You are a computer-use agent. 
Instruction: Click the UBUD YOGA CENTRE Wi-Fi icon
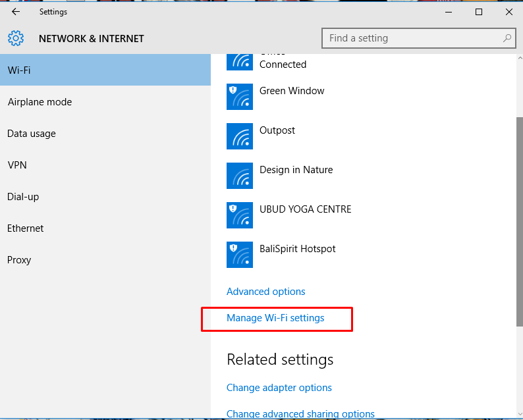(x=240, y=215)
